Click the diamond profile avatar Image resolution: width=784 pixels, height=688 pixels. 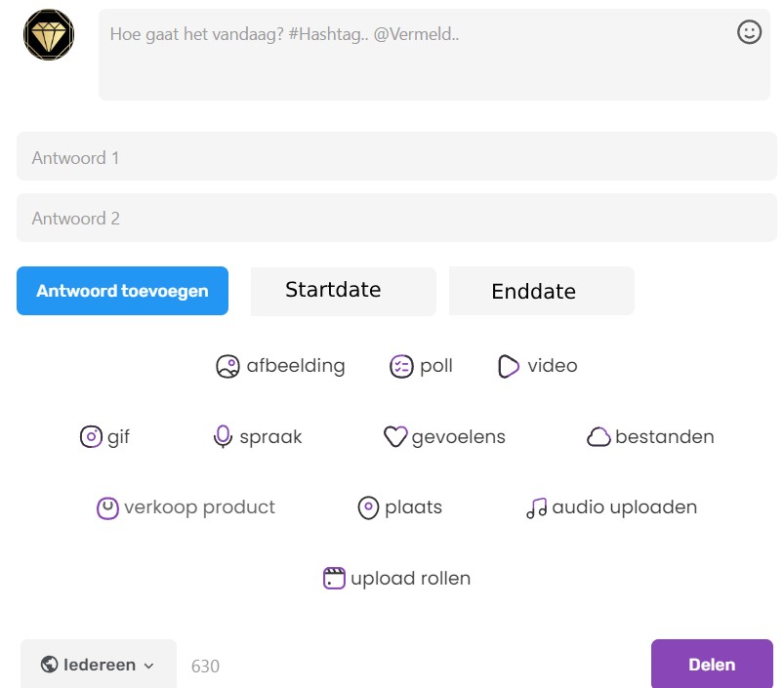(49, 34)
